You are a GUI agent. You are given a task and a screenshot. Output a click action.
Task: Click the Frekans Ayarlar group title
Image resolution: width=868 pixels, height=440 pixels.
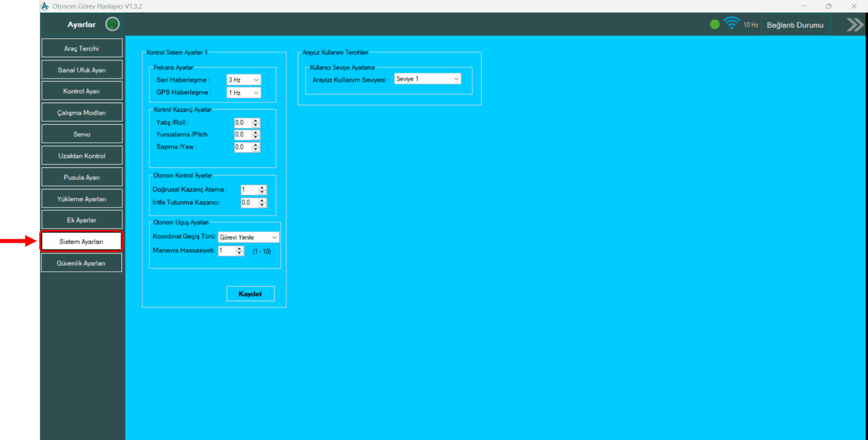[173, 68]
